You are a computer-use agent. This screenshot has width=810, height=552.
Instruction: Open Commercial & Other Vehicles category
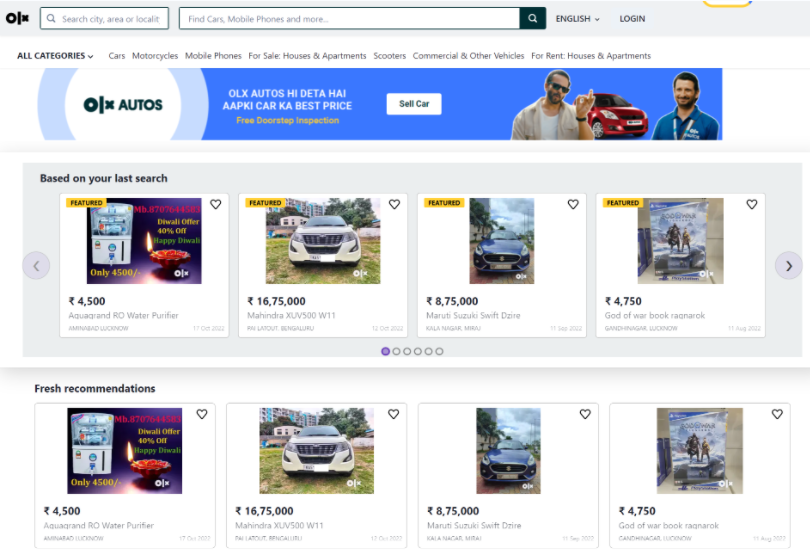coord(469,56)
